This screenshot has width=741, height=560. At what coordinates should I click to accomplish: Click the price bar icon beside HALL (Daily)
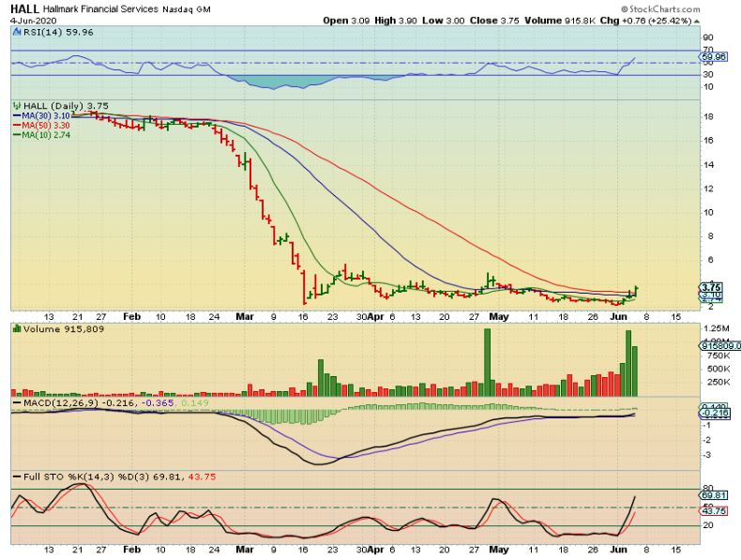[18, 106]
